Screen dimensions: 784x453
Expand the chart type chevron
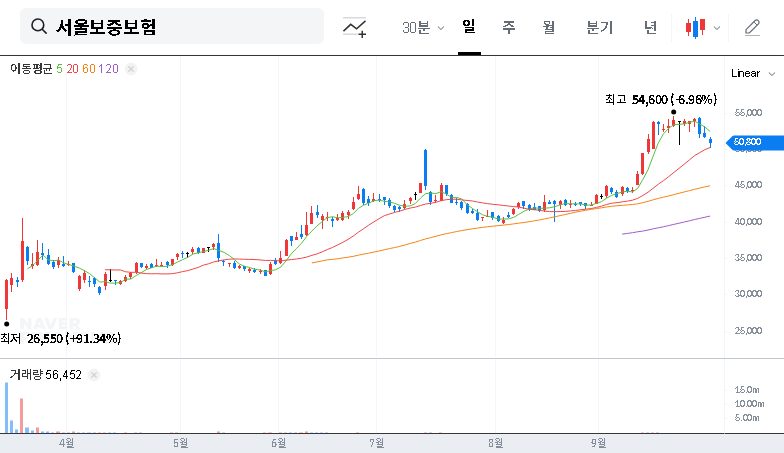(716, 28)
